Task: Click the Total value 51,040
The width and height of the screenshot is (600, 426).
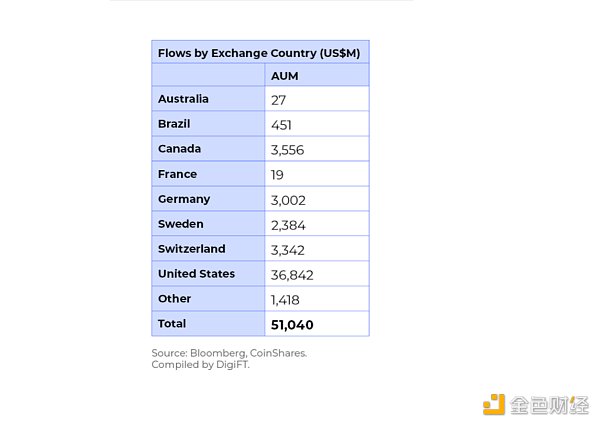Action: (x=292, y=324)
